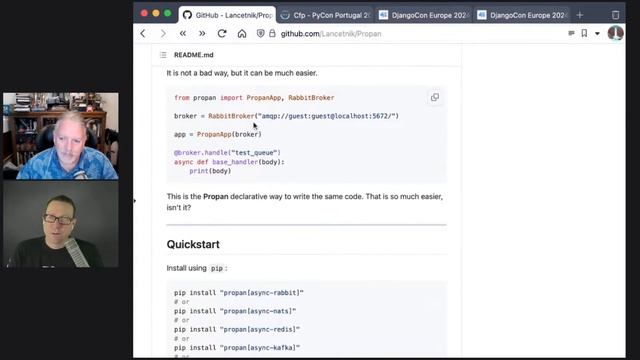640x360 pixels.
Task: Click the trash icon in tab bar
Action: [x=616, y=15]
